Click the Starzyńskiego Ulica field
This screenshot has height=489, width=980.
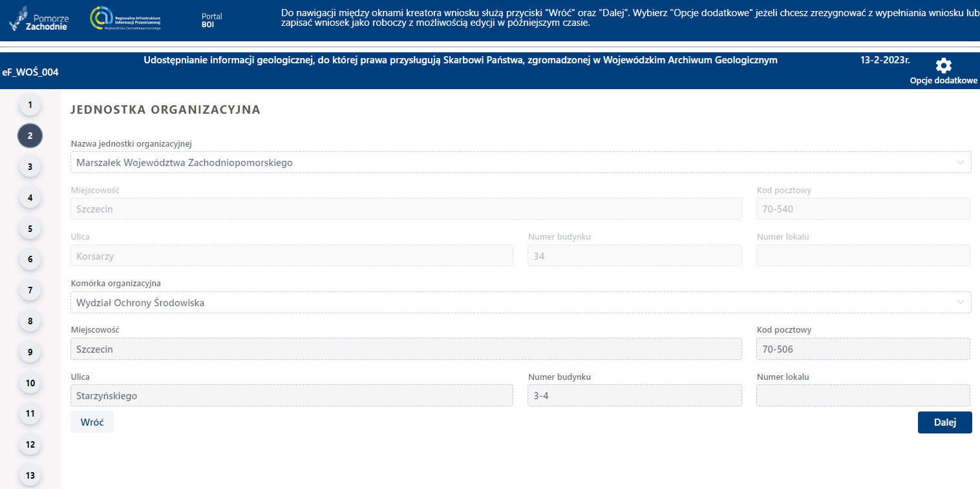pos(291,395)
